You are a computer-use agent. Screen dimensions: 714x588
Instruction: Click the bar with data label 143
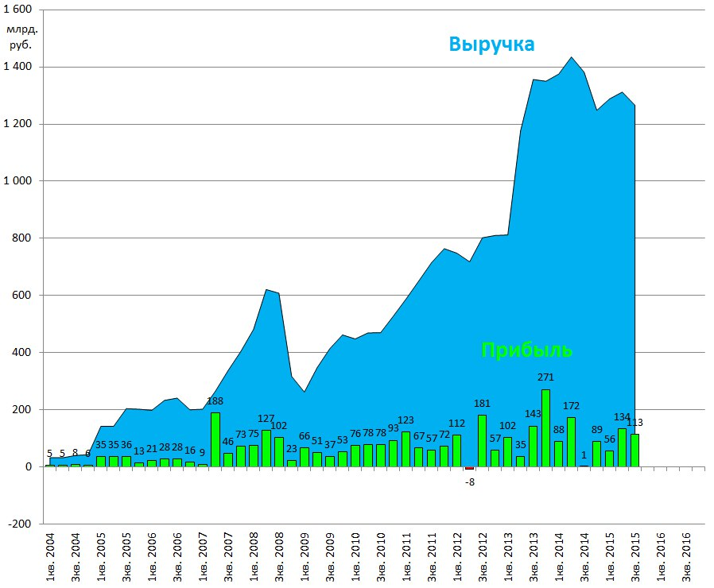[533, 447]
